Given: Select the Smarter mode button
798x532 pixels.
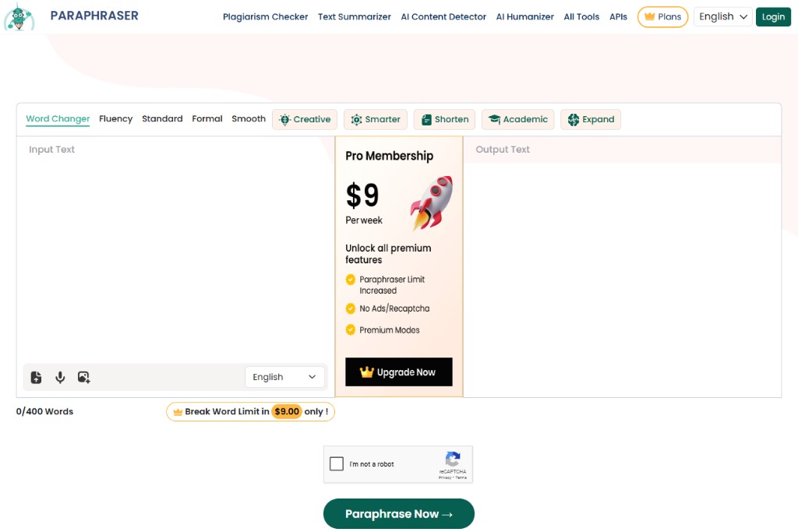Looking at the screenshot, I should click(x=376, y=119).
